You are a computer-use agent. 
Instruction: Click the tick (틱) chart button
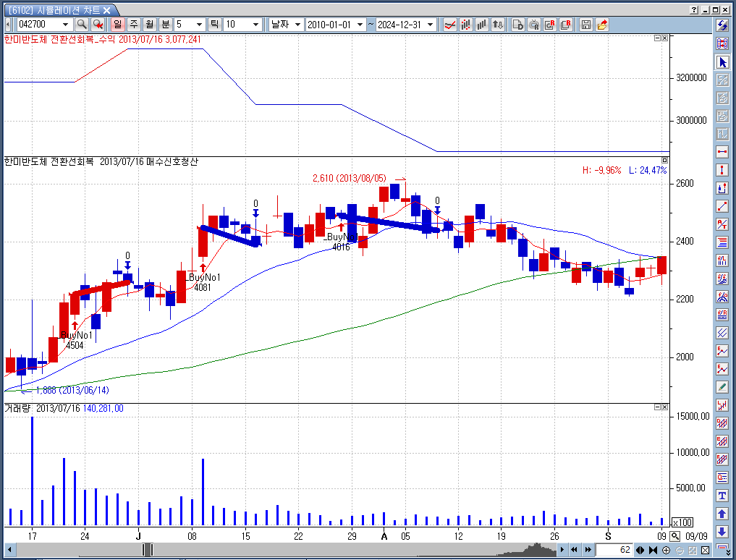(x=214, y=25)
